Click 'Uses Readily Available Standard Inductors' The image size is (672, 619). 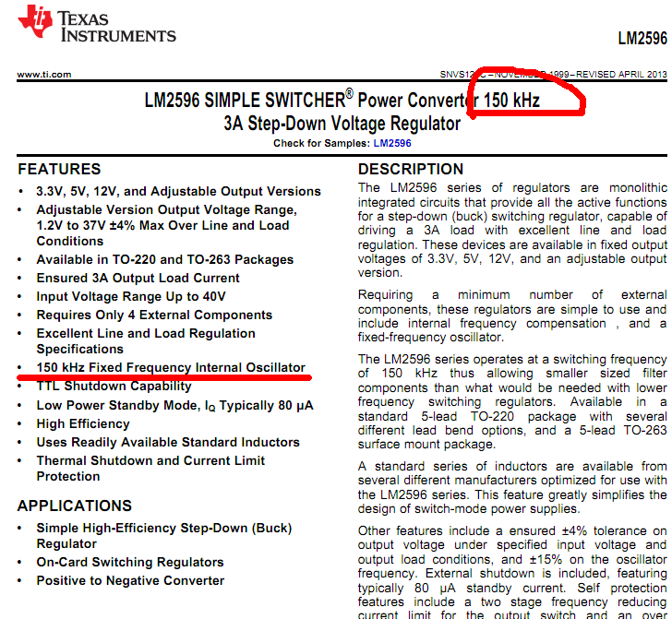[168, 442]
